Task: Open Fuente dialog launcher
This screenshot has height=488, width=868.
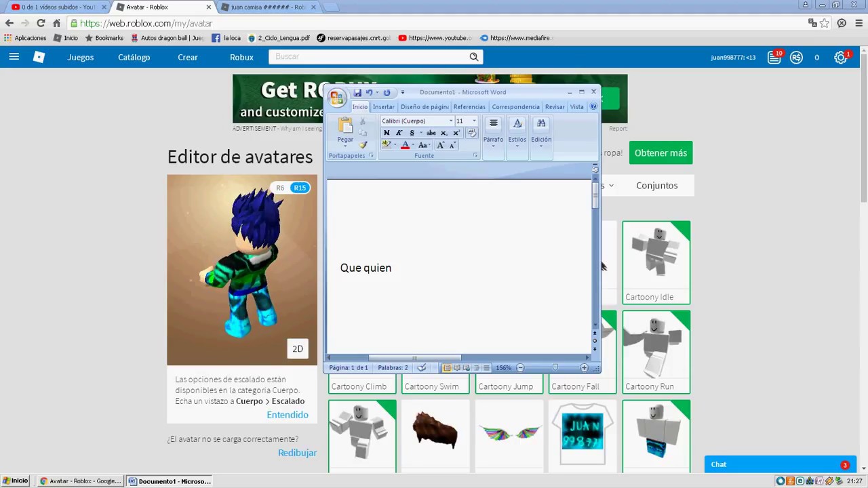Action: pyautogui.click(x=475, y=156)
